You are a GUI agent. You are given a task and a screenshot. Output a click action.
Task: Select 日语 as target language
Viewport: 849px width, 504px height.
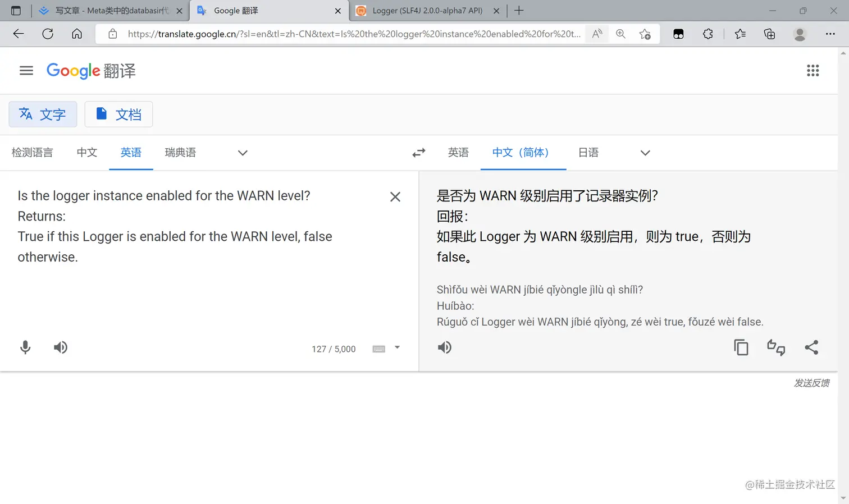point(588,153)
